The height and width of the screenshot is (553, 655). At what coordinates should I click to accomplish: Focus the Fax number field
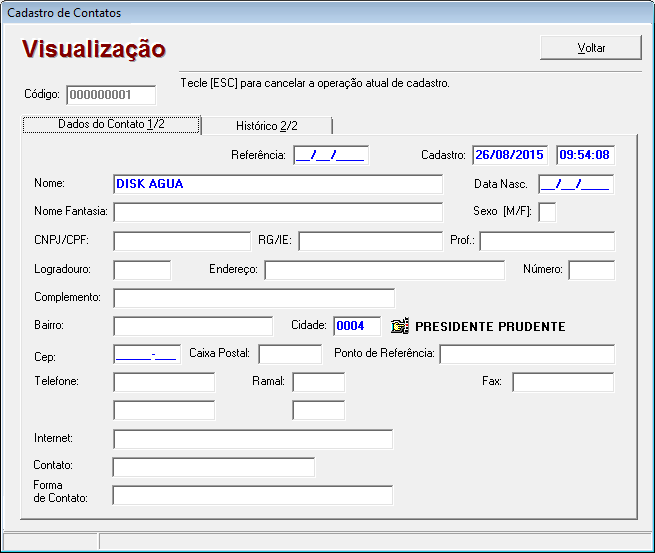point(563,382)
